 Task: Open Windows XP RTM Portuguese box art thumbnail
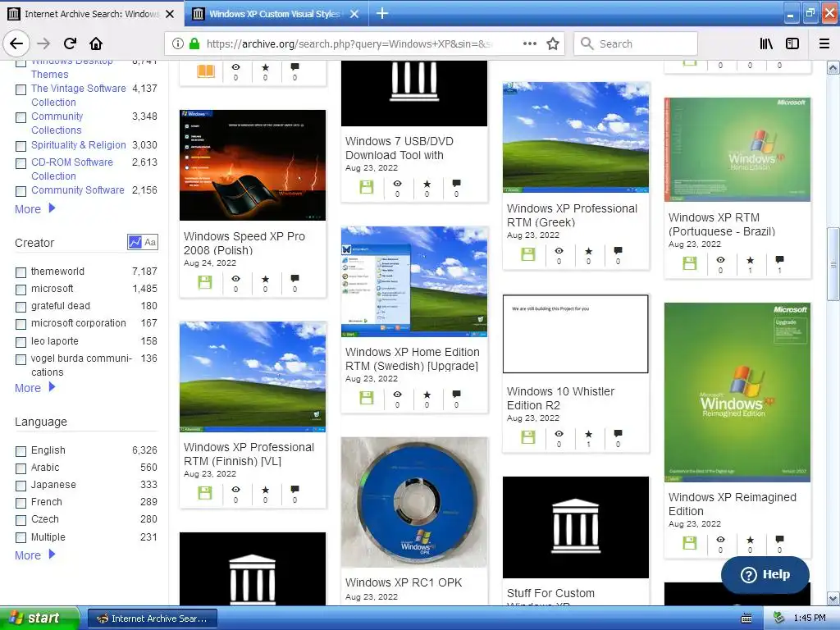tap(737, 149)
